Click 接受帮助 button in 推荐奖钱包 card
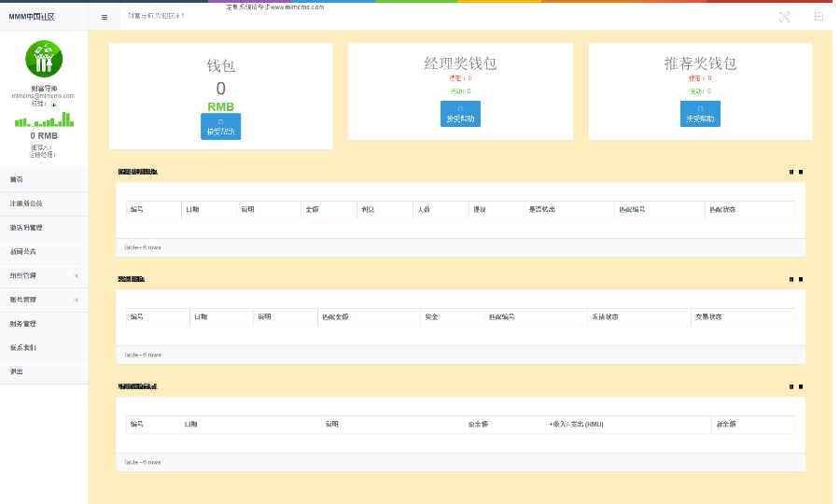The width and height of the screenshot is (840, 504). coord(700,114)
